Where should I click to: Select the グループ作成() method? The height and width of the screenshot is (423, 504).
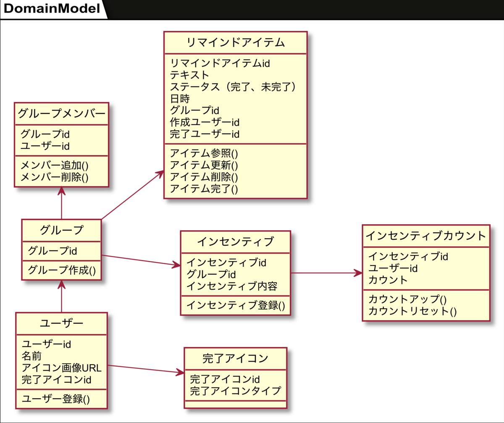click(62, 270)
